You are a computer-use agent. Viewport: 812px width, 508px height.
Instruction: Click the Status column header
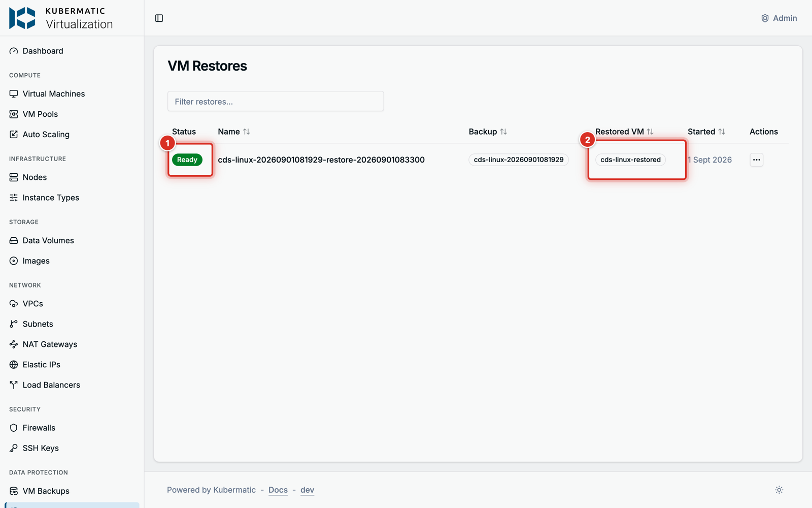[x=184, y=132]
